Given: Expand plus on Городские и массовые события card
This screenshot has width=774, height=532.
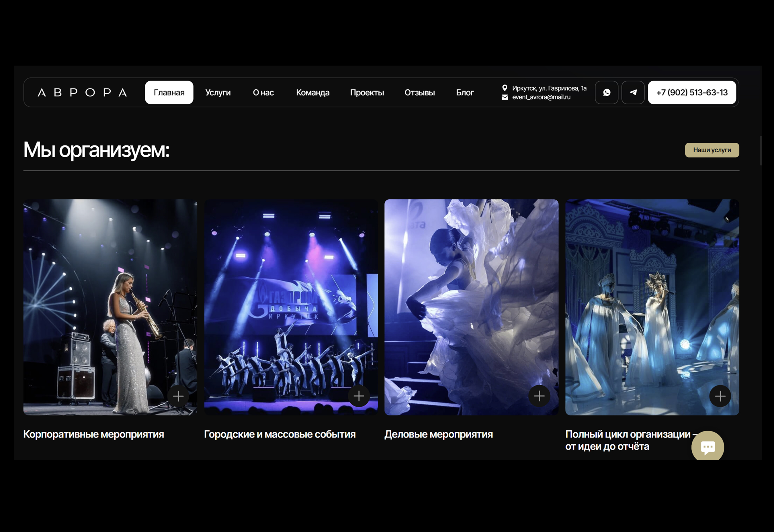Looking at the screenshot, I should (359, 396).
